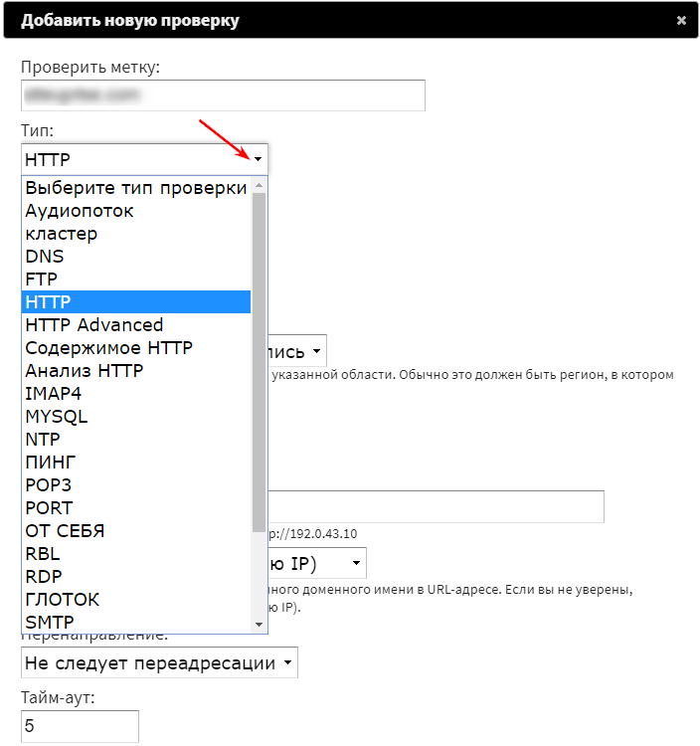
Task: Select SMTP check type
Action: pyautogui.click(x=136, y=622)
